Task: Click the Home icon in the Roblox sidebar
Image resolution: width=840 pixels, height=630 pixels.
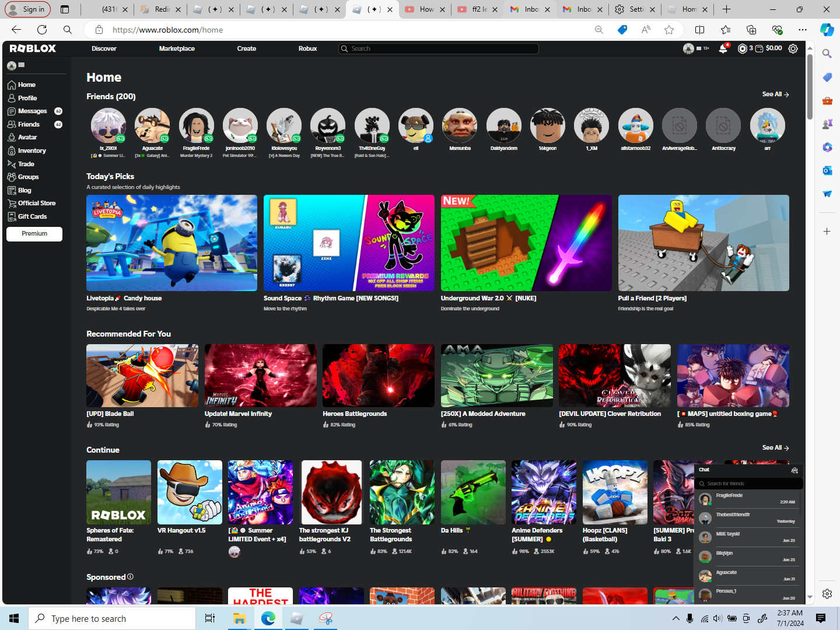Action: pos(12,85)
